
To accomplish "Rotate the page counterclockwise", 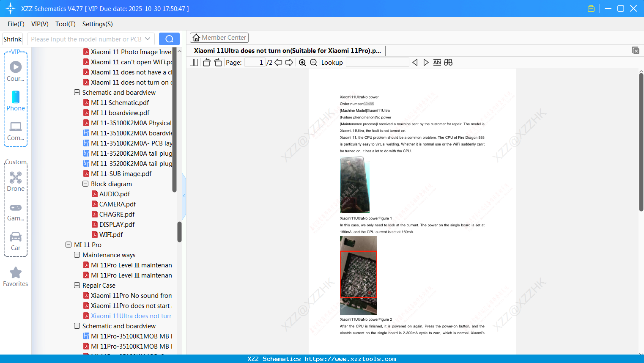I will click(x=207, y=63).
